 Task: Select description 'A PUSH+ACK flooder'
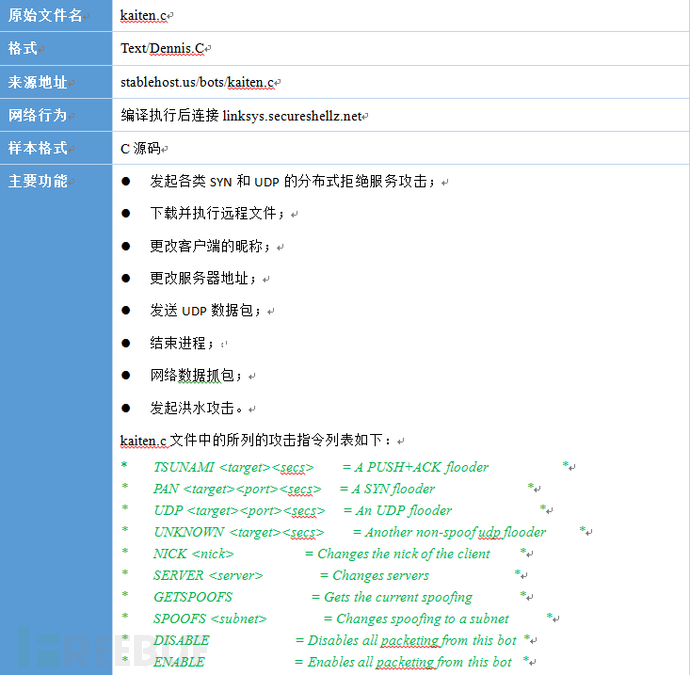pyautogui.click(x=422, y=467)
